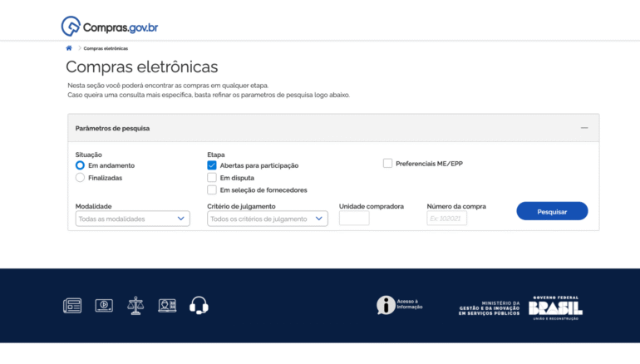Select the Em andamento radio button
This screenshot has height=364, width=640.
pos(81,165)
